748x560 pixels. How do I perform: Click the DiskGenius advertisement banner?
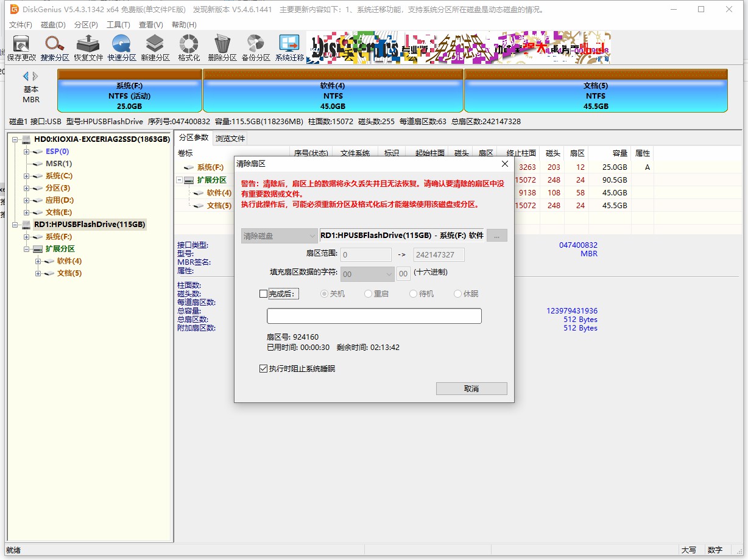[459, 47]
